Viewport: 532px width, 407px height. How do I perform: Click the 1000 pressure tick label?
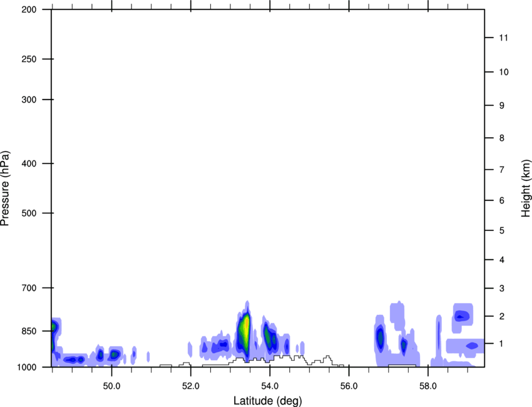pyautogui.click(x=26, y=367)
